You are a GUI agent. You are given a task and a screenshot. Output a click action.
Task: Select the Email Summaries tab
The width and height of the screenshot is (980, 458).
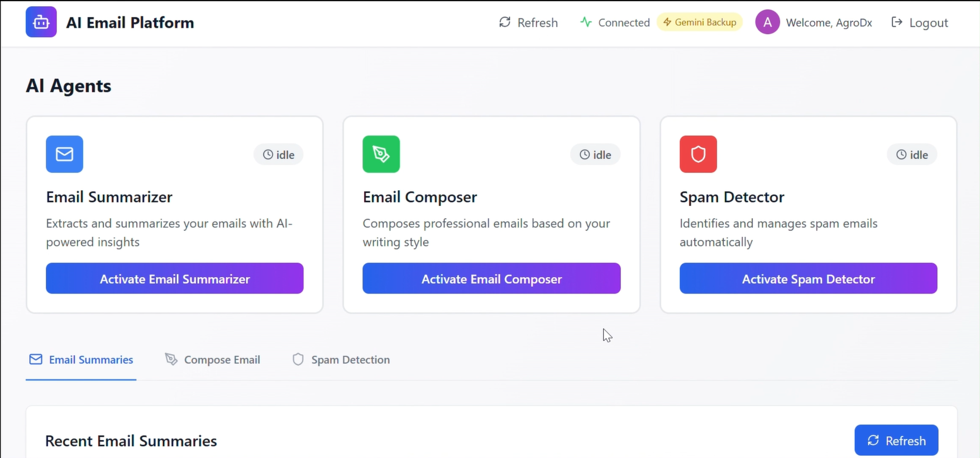(x=81, y=360)
